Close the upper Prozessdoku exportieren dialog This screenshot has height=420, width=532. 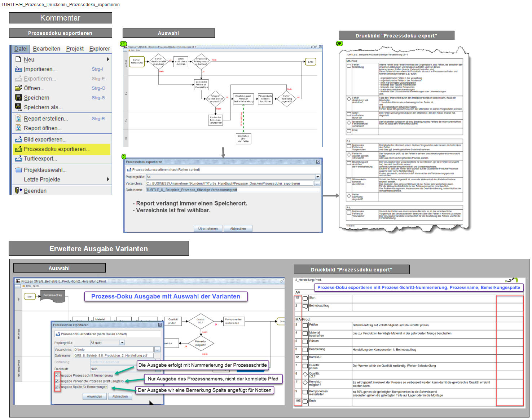pos(318,162)
